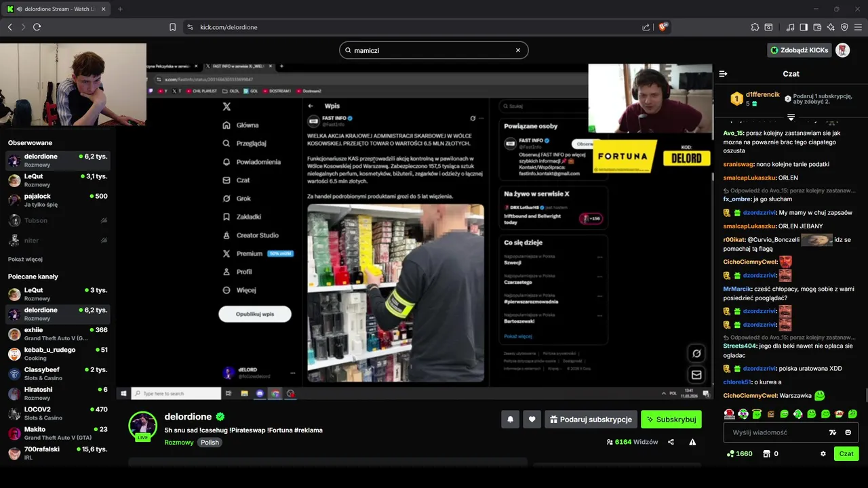Click the green Subskrybuj button

(671, 420)
